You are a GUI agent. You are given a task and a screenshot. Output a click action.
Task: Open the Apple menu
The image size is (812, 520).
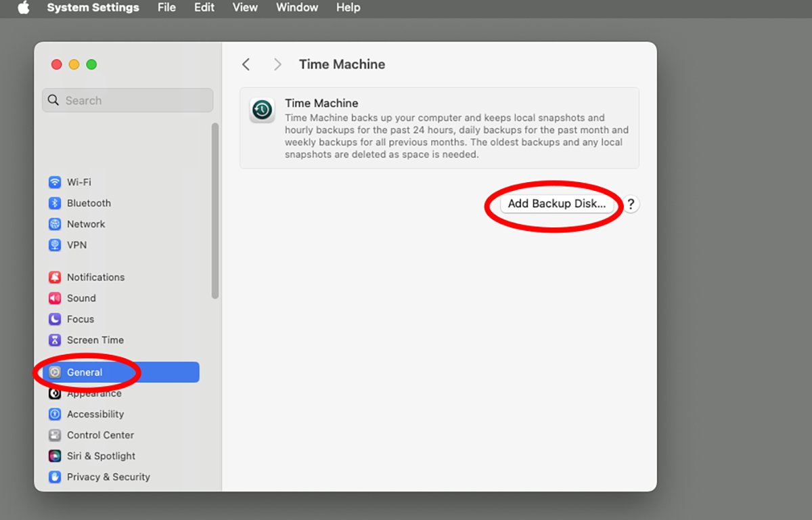coord(23,7)
